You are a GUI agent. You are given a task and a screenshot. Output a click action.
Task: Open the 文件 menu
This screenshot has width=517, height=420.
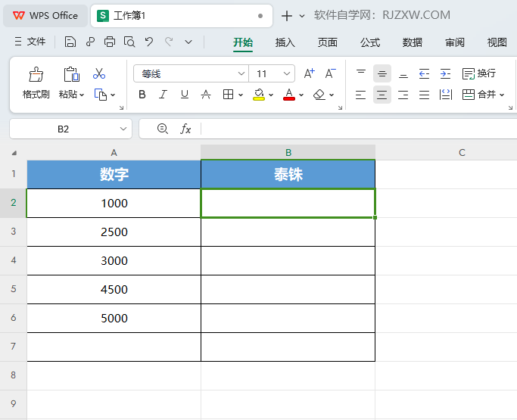click(30, 42)
